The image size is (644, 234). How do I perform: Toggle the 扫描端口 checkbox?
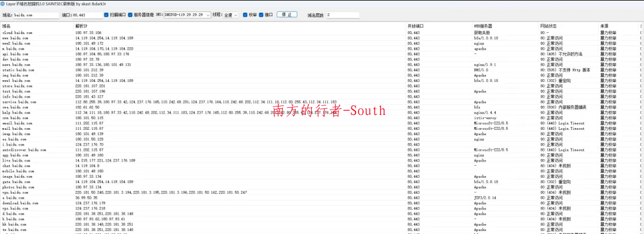(106, 15)
